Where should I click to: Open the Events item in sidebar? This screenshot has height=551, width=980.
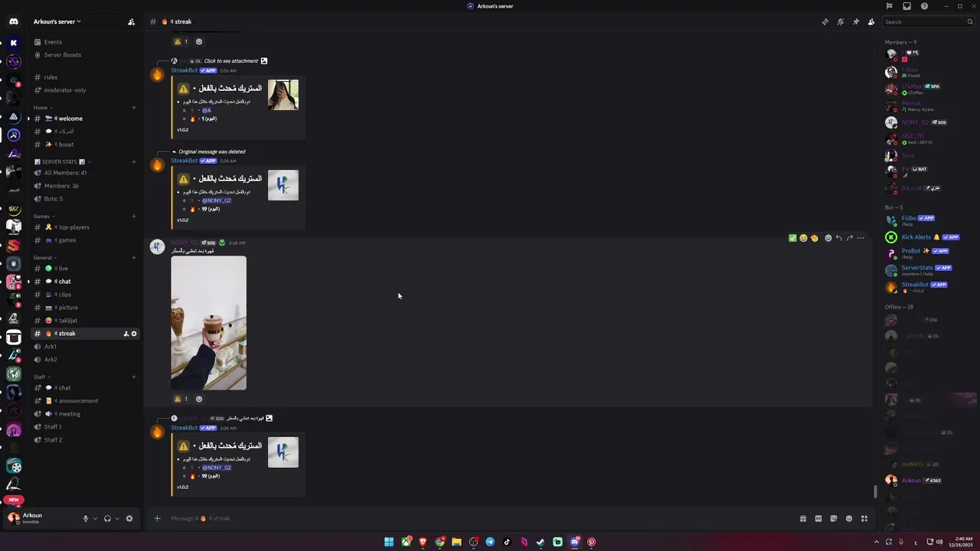pos(84,42)
